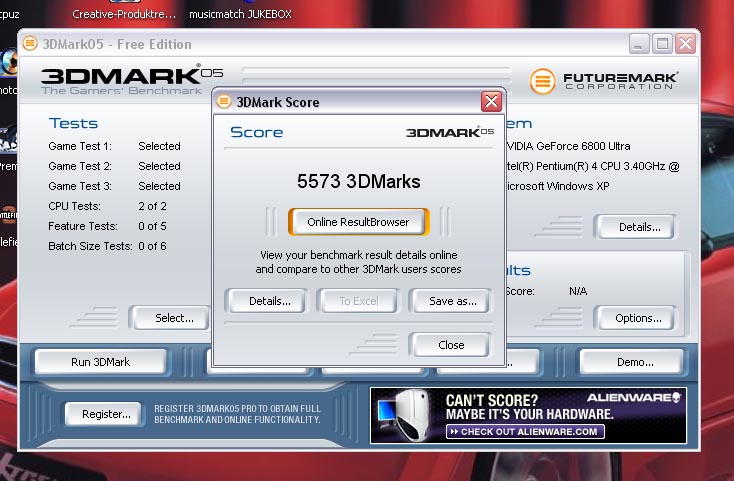This screenshot has width=734, height=481.
Task: Close the score dialog with Close button
Action: (x=451, y=345)
